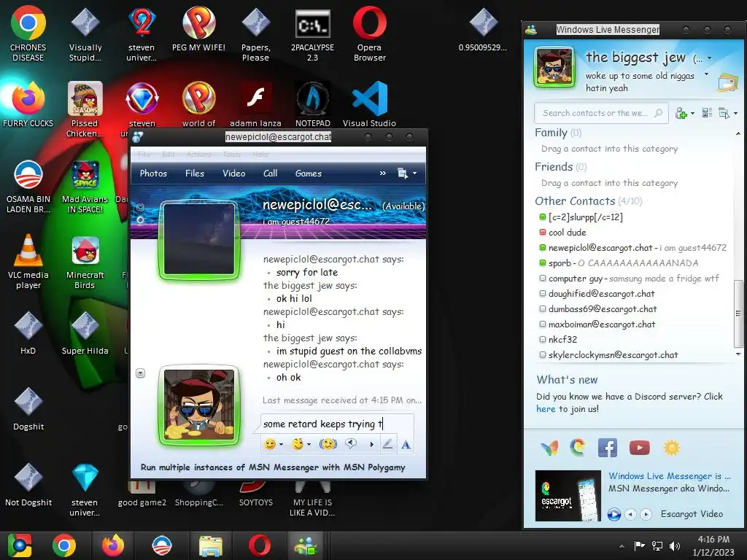Image resolution: width=747 pixels, height=560 pixels.
Task: Send a nudge to the contact
Action: point(328,444)
